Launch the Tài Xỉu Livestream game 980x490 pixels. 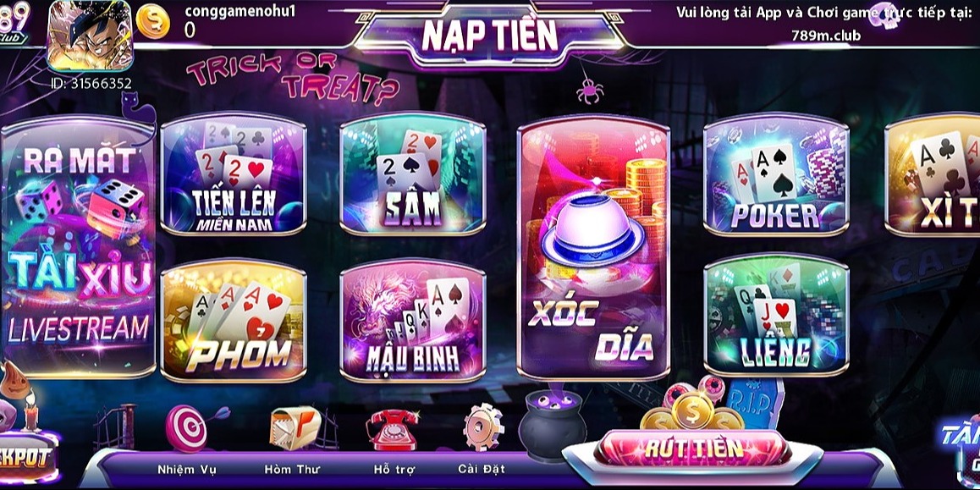(x=78, y=247)
